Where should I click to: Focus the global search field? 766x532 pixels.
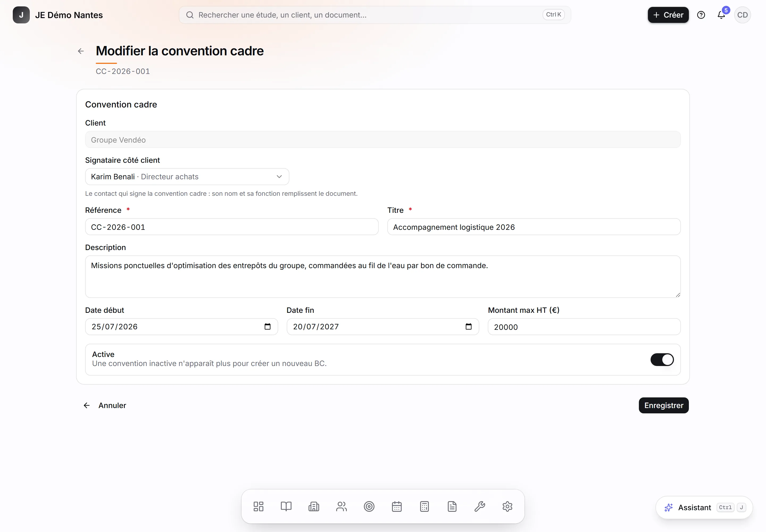[x=375, y=15]
